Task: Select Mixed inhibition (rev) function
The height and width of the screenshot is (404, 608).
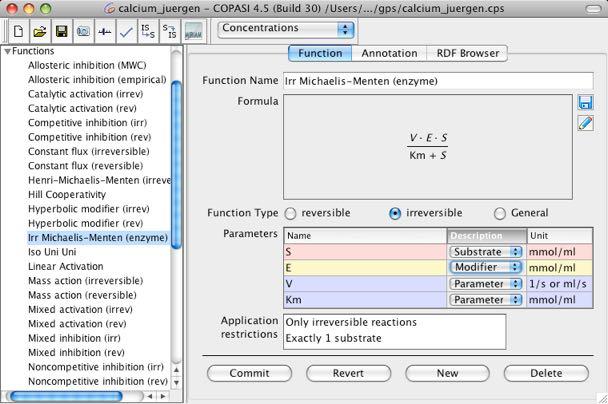Action: click(x=76, y=352)
